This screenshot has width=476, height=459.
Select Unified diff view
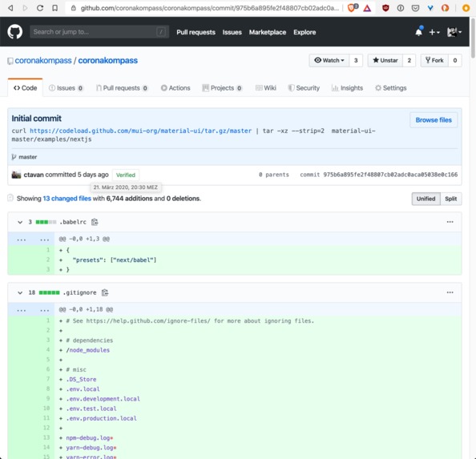426,199
